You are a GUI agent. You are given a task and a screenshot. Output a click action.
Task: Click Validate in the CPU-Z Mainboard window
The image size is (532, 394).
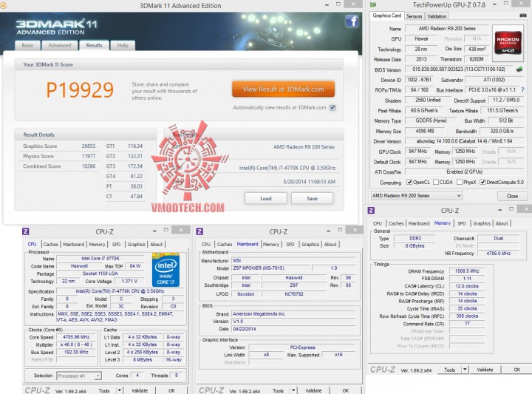point(313,390)
